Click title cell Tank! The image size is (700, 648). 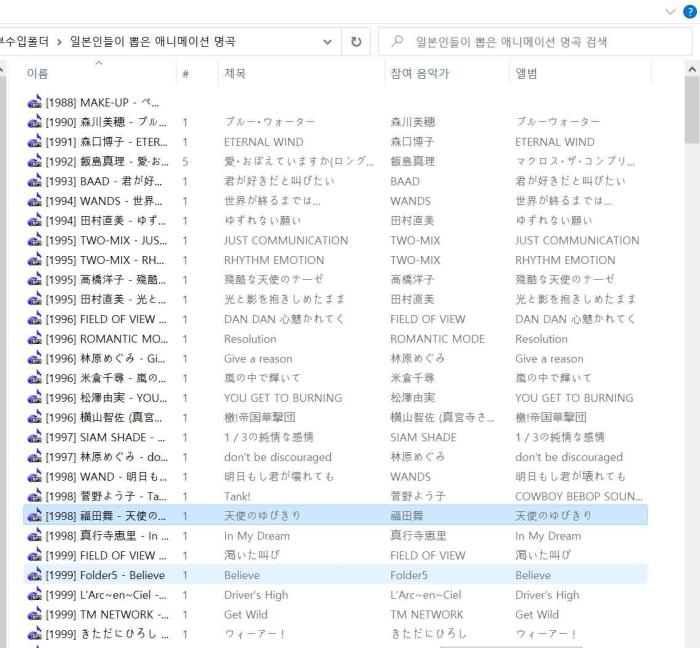click(x=237, y=496)
